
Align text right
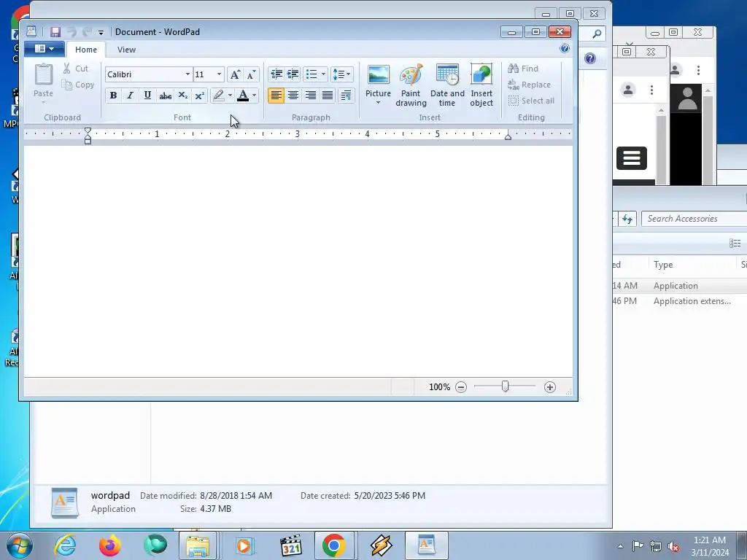click(310, 96)
